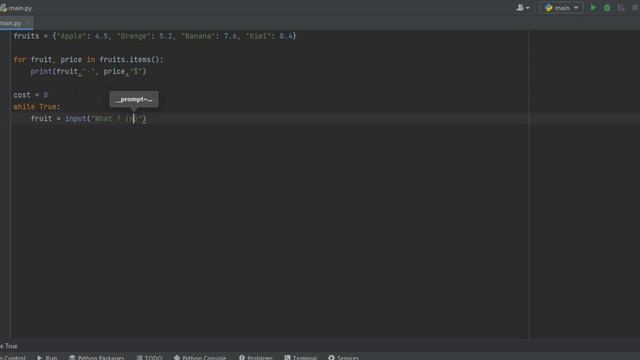
Task: Open the TODO tool window
Action: coord(149,358)
